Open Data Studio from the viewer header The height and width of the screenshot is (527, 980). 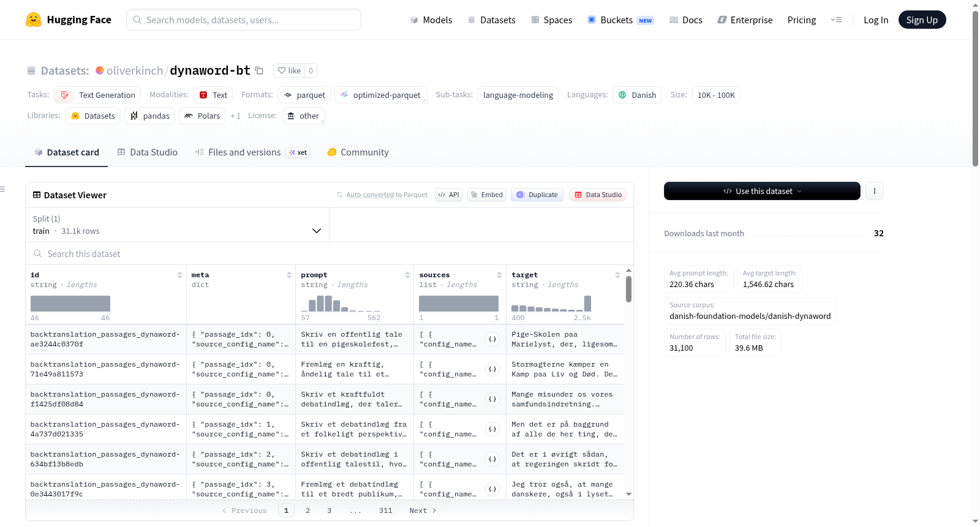(x=598, y=195)
